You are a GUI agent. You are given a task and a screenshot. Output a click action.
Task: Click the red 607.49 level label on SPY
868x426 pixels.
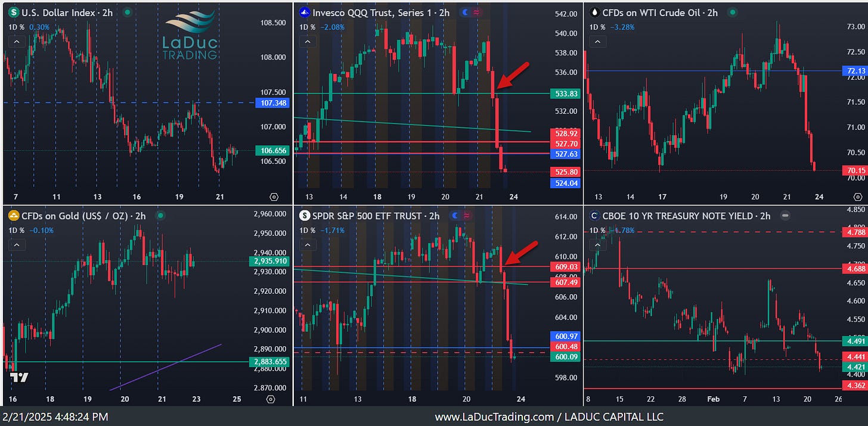(x=565, y=282)
